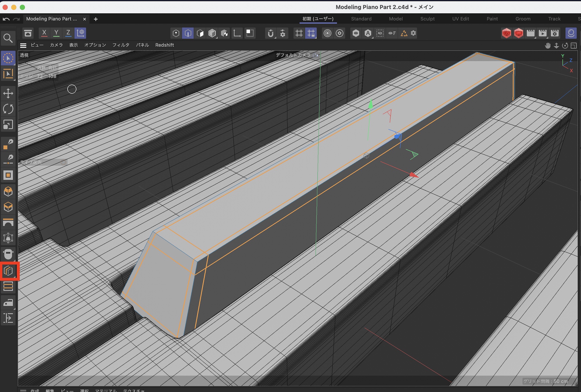Toggle the snap magnet button

[270, 33]
